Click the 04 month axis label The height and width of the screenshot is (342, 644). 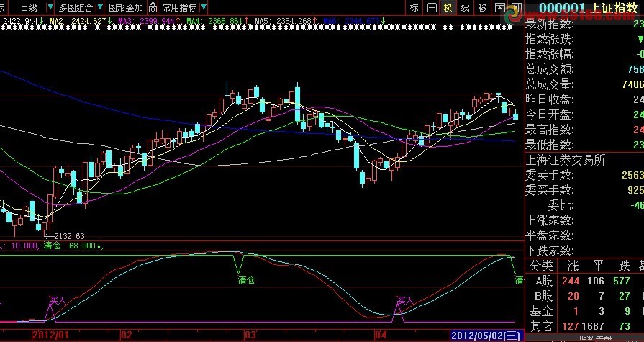[381, 334]
